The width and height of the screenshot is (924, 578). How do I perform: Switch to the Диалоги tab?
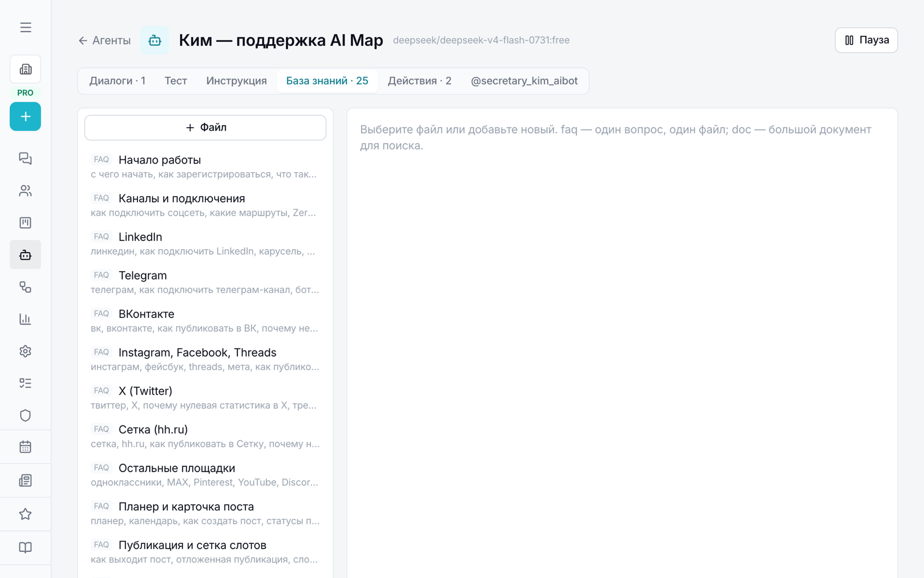117,81
